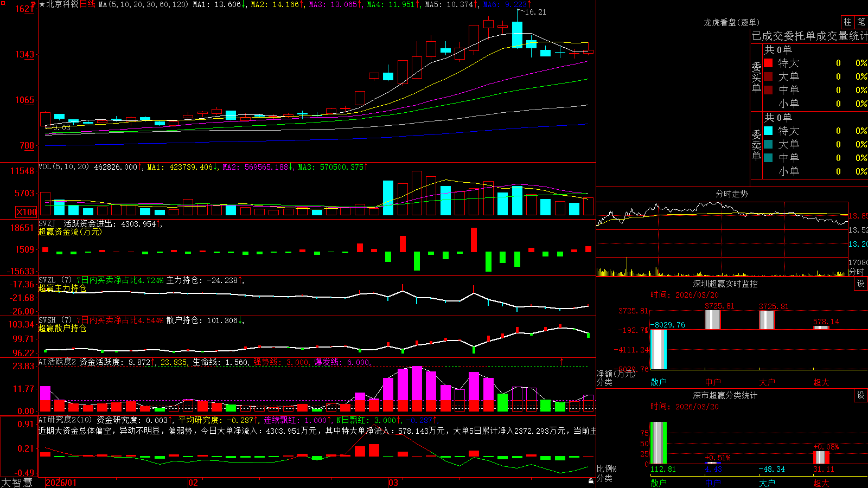Click the 超赢散户持仓 yellow label
The height and width of the screenshot is (488, 868).
tap(62, 328)
